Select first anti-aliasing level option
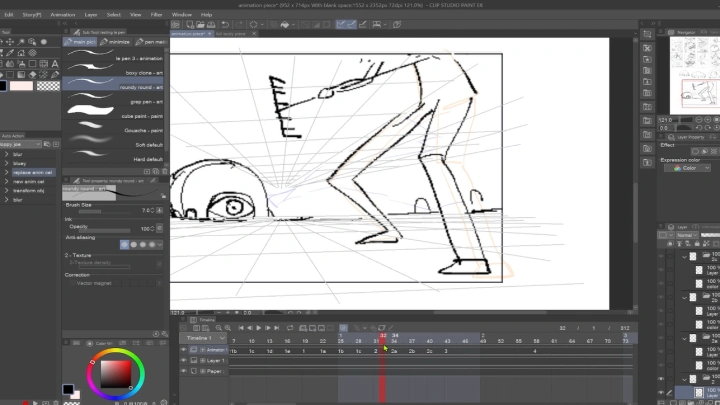720x405 pixels. point(124,245)
